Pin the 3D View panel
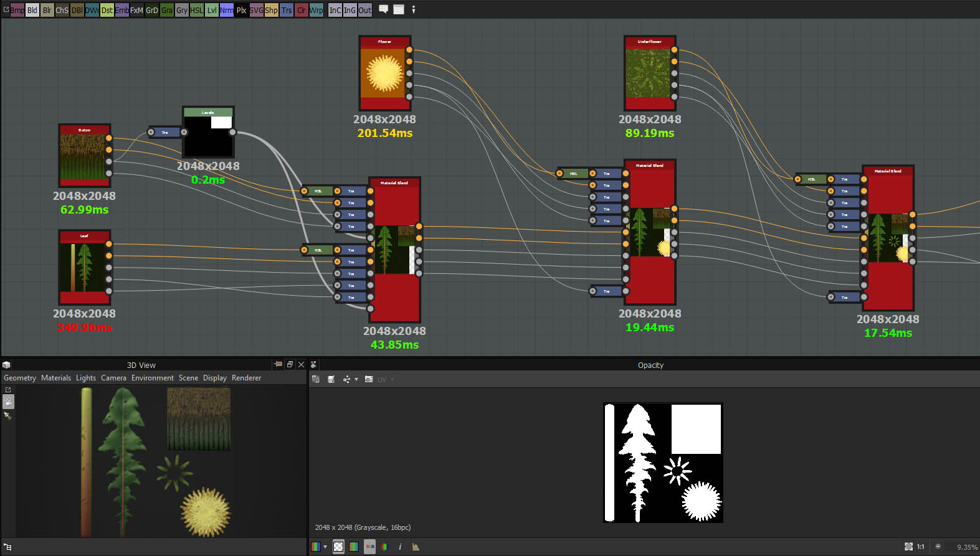Viewport: 980px width, 556px height. pos(278,364)
